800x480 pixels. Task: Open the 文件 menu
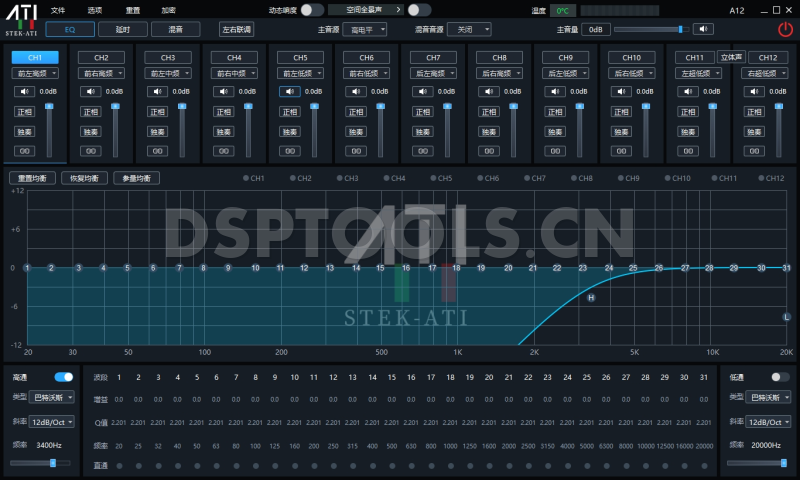[x=58, y=10]
